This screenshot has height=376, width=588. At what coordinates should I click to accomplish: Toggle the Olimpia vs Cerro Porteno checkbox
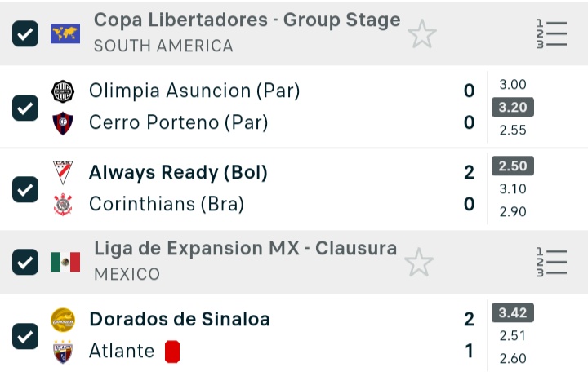click(25, 108)
